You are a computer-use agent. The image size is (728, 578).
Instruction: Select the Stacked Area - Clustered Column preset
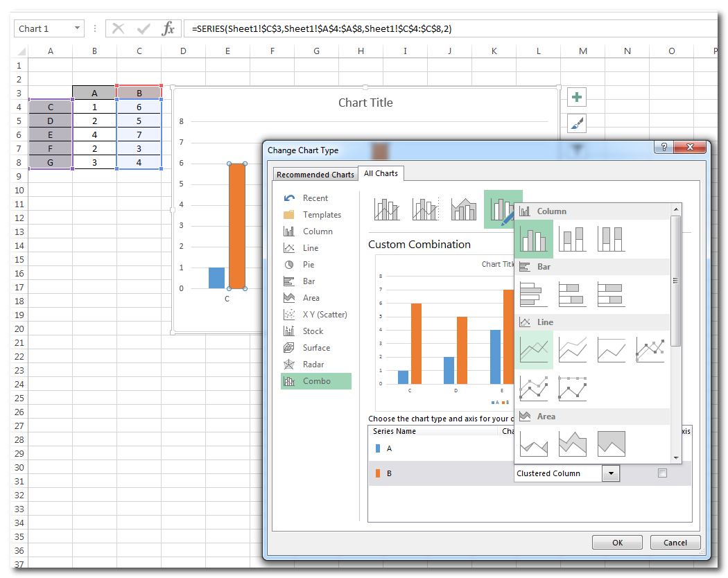click(463, 209)
